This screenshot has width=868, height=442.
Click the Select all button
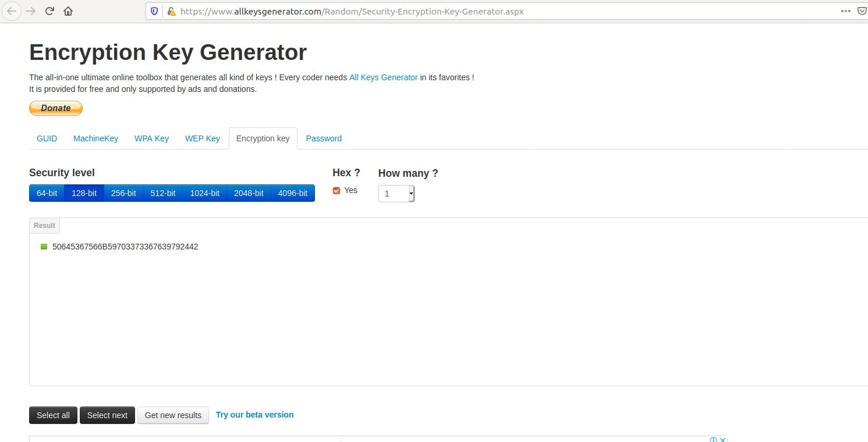pos(53,415)
